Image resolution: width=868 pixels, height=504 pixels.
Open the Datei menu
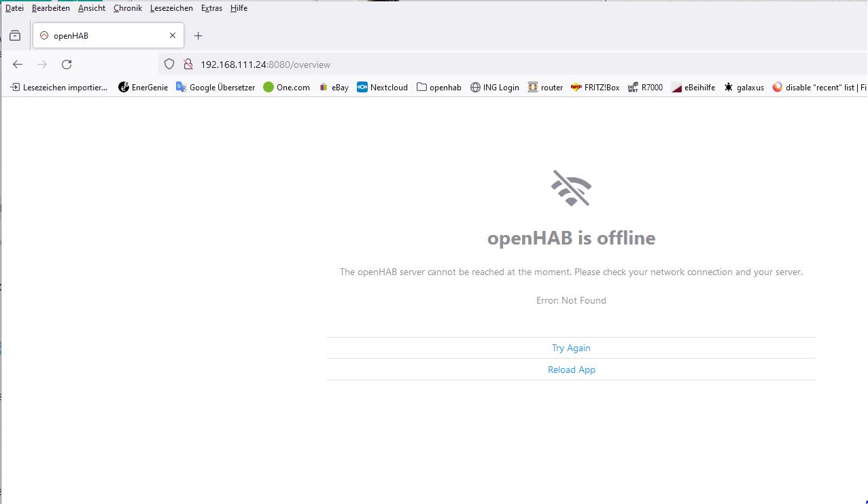point(14,8)
